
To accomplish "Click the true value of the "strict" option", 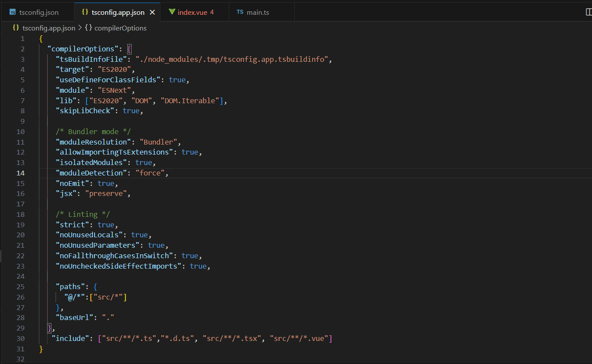I will (105, 225).
